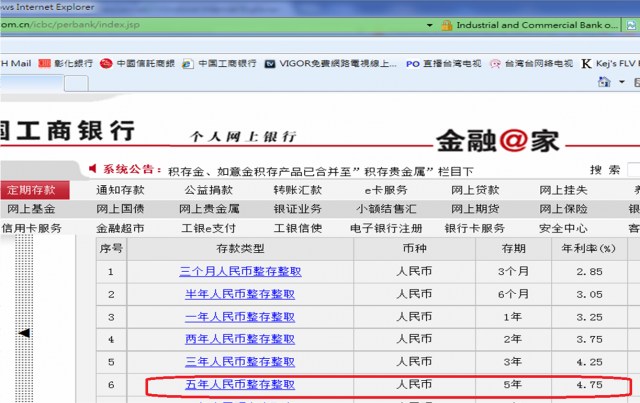Viewport: 640px width, 403px height.
Task: Open the 转账汇款 menu
Action: pos(298,190)
